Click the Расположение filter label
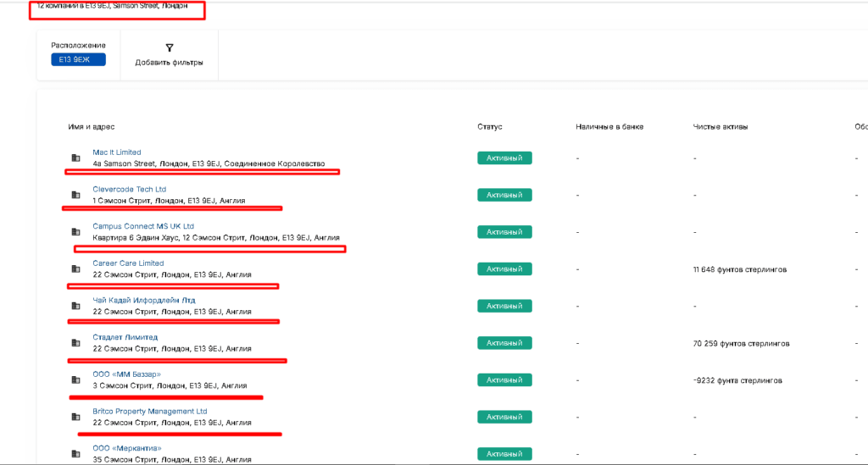The image size is (868, 465). pyautogui.click(x=79, y=46)
